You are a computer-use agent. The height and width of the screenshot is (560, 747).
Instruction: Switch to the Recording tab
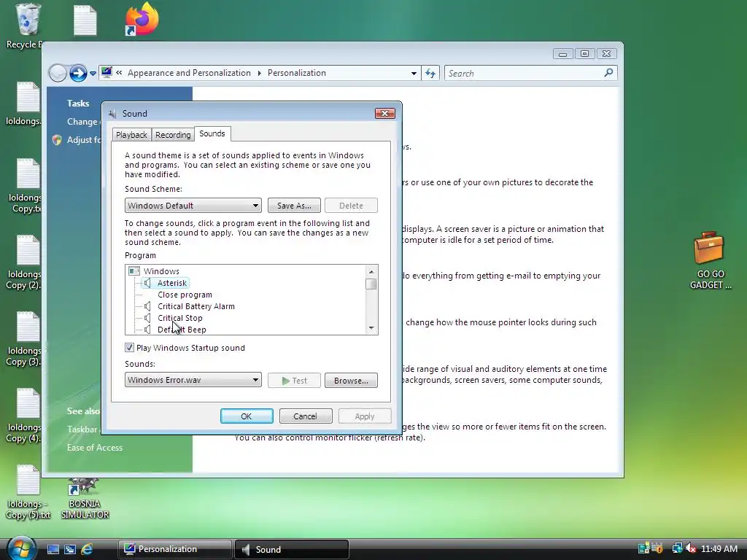click(x=173, y=135)
